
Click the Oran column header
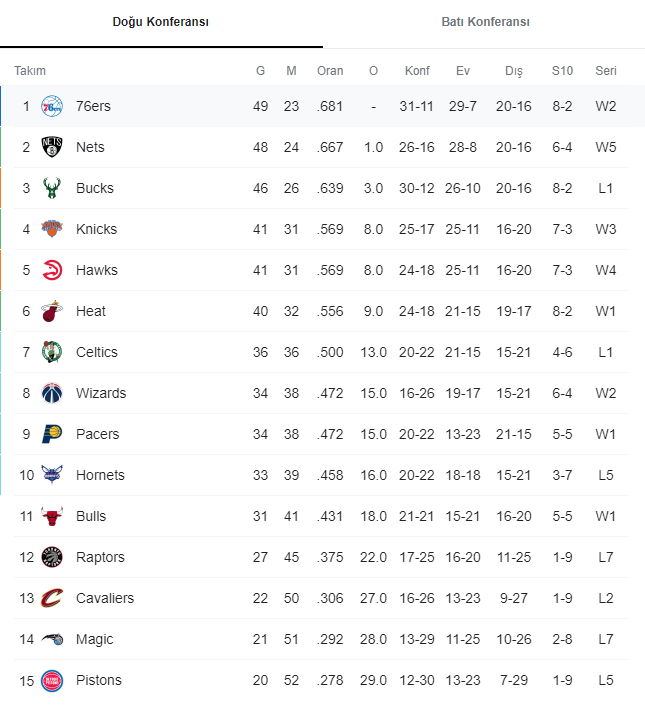coord(330,71)
